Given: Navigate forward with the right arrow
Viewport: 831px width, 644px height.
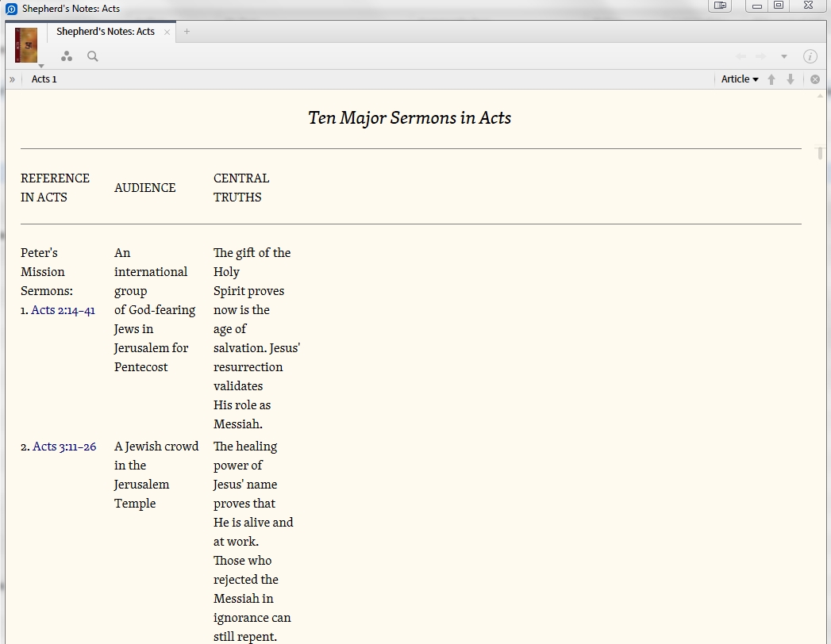Looking at the screenshot, I should [761, 56].
